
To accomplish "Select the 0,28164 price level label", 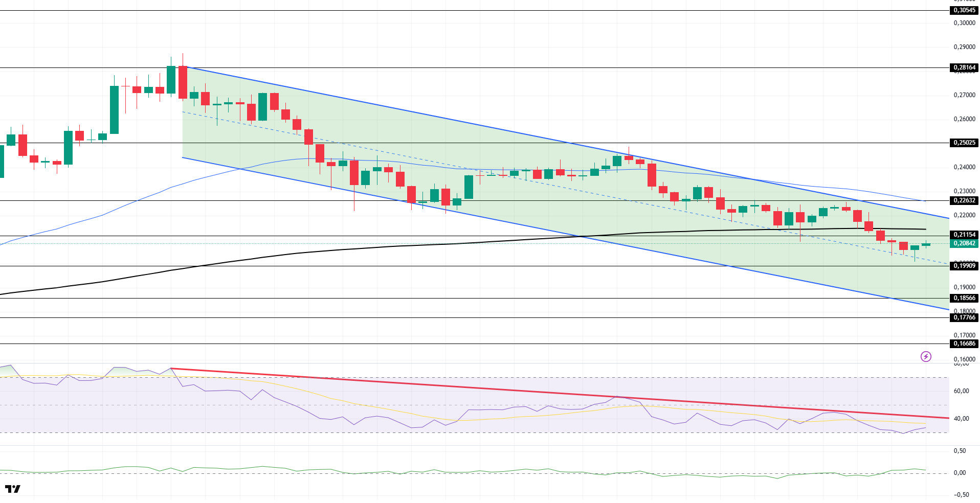I will (x=964, y=67).
